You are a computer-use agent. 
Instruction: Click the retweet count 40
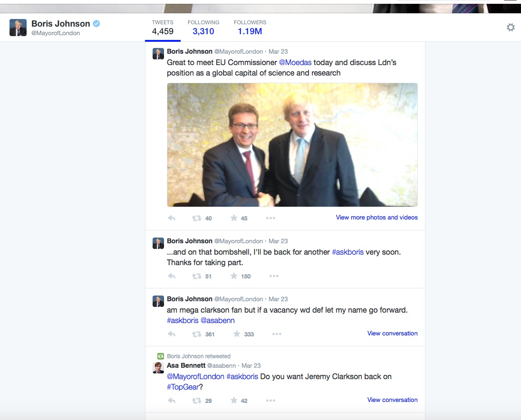pyautogui.click(x=208, y=219)
